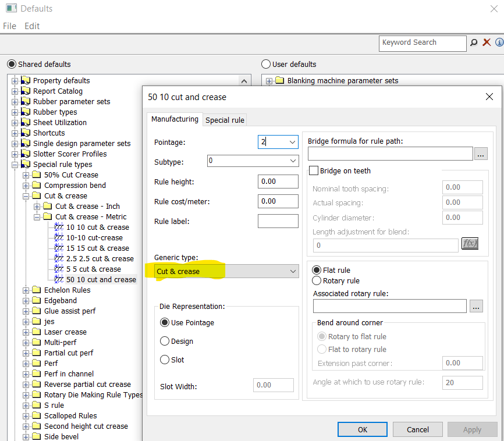Click the f(x) formula button icon
This screenshot has height=441, width=504.
469,244
